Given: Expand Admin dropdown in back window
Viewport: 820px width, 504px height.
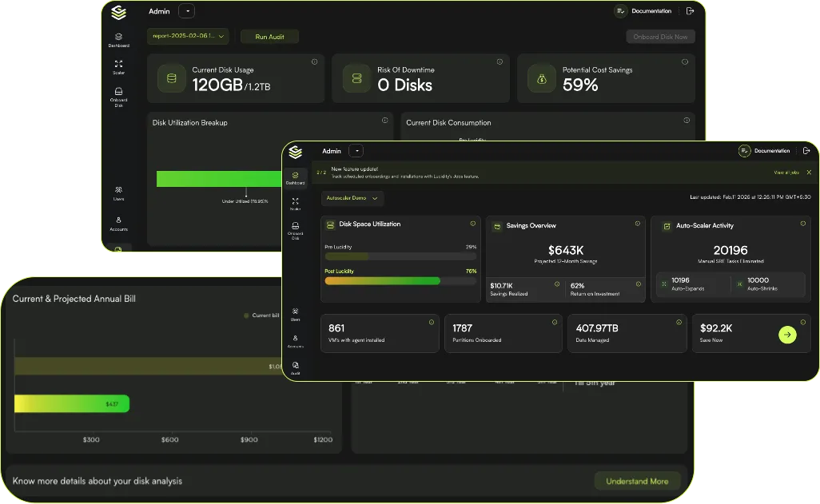Looking at the screenshot, I should pyautogui.click(x=187, y=11).
